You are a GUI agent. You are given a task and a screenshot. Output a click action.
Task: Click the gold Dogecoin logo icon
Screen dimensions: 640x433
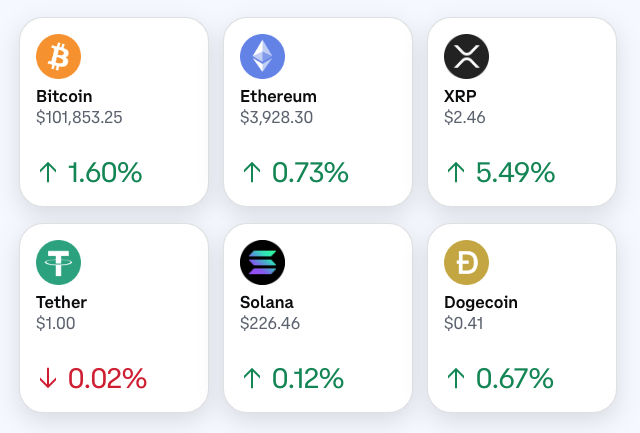click(x=466, y=263)
